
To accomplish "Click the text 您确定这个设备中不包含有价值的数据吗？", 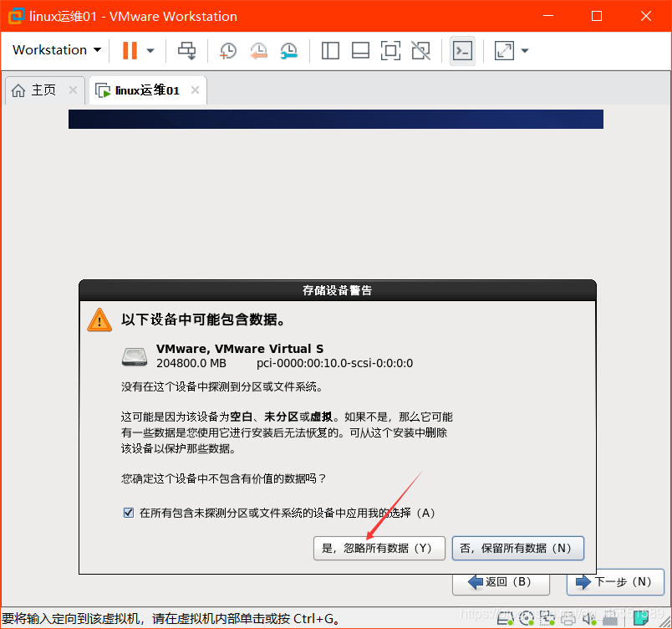I will tap(224, 478).
